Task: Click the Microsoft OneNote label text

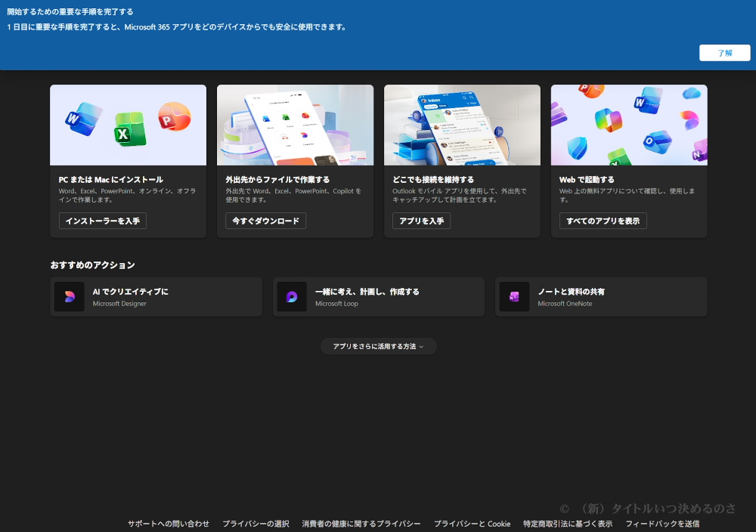Action: (565, 304)
